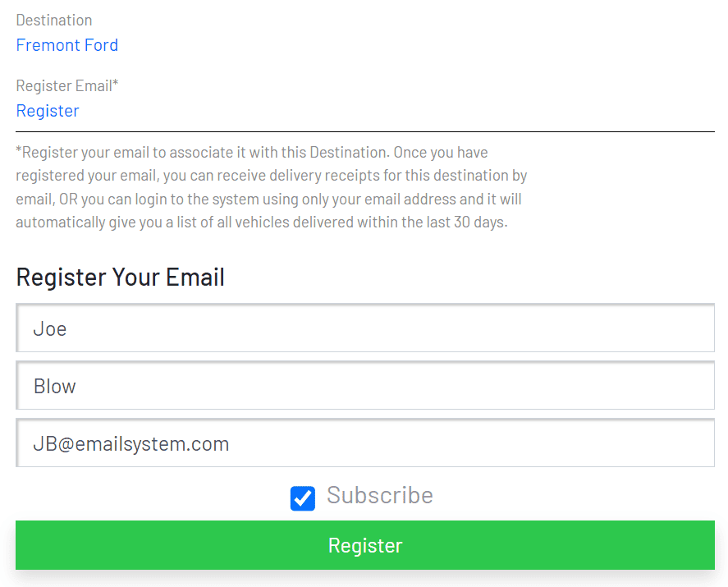Place cursor after the text Blow

[x=77, y=386]
